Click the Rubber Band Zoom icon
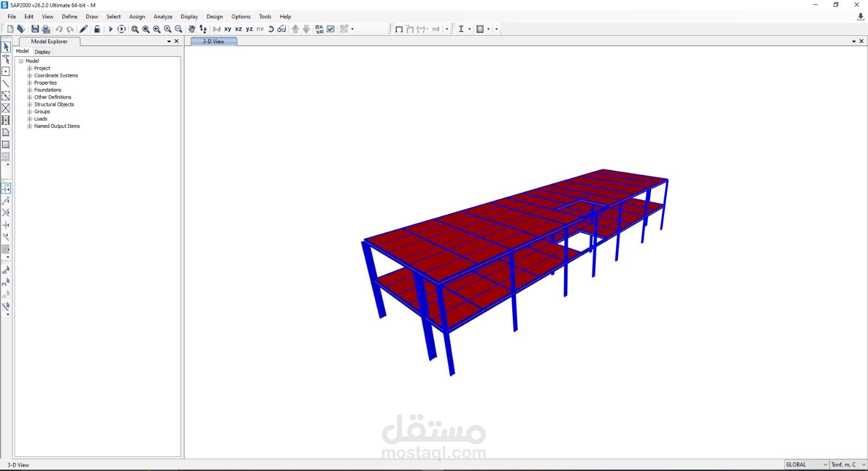 click(135, 29)
